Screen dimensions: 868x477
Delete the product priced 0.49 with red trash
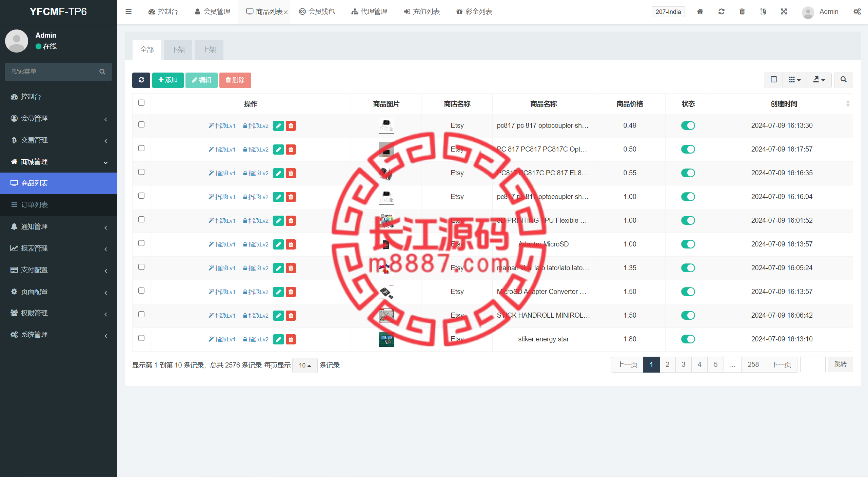point(291,126)
